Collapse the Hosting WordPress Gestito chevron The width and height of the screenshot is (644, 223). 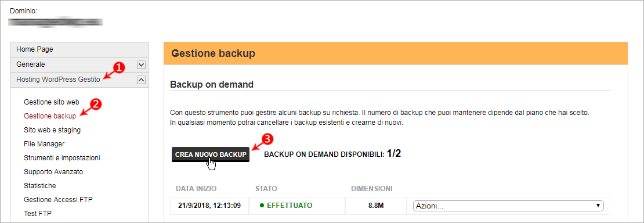(141, 80)
